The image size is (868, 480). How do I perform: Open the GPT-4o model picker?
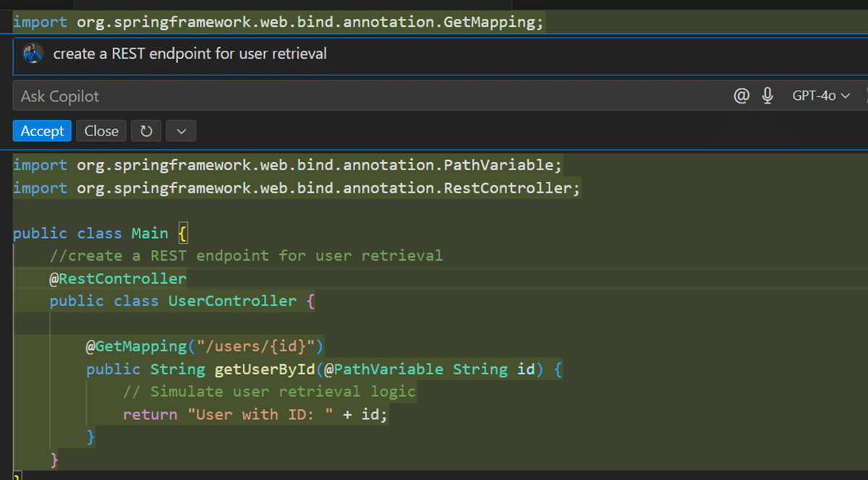point(820,96)
